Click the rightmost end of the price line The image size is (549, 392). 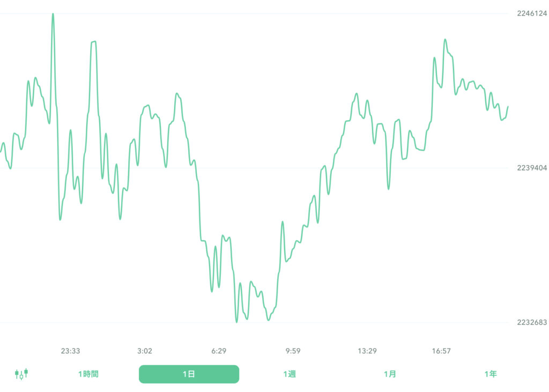[507, 107]
